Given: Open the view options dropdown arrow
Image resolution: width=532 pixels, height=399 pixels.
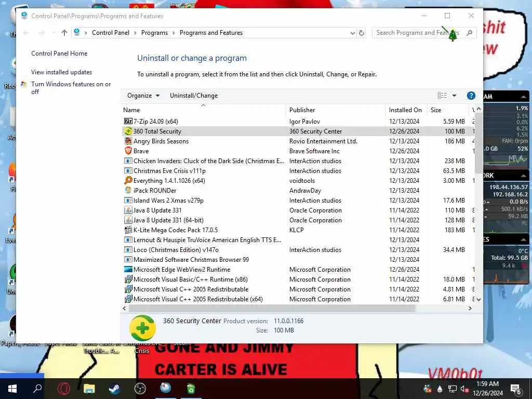Looking at the screenshot, I should pos(454,96).
